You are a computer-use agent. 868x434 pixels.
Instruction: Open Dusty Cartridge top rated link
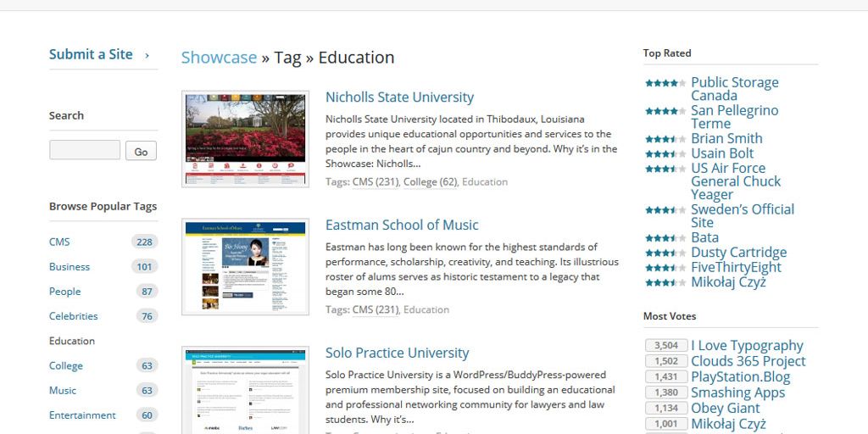tap(739, 253)
